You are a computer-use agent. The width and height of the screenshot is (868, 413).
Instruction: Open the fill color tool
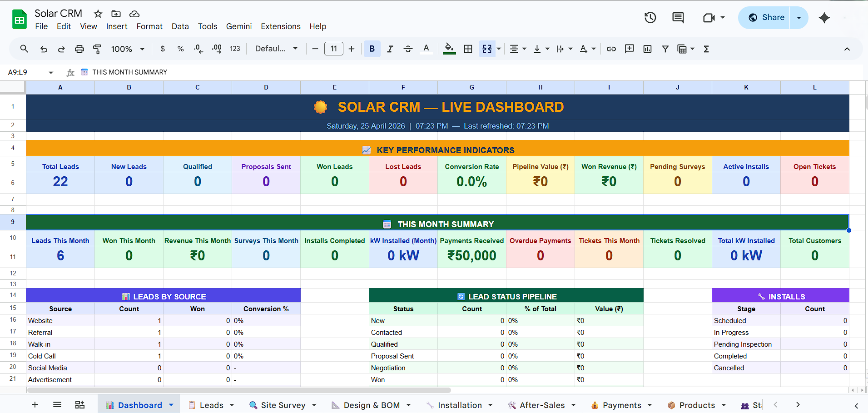(449, 49)
